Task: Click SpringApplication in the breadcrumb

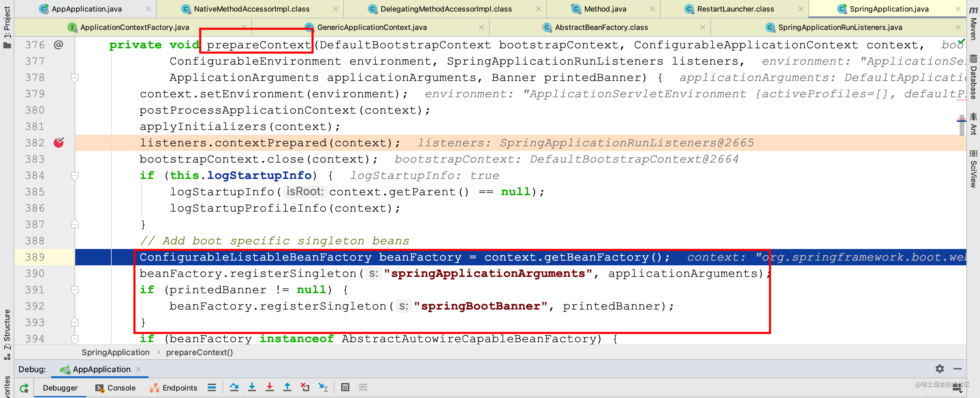Action: (x=116, y=352)
